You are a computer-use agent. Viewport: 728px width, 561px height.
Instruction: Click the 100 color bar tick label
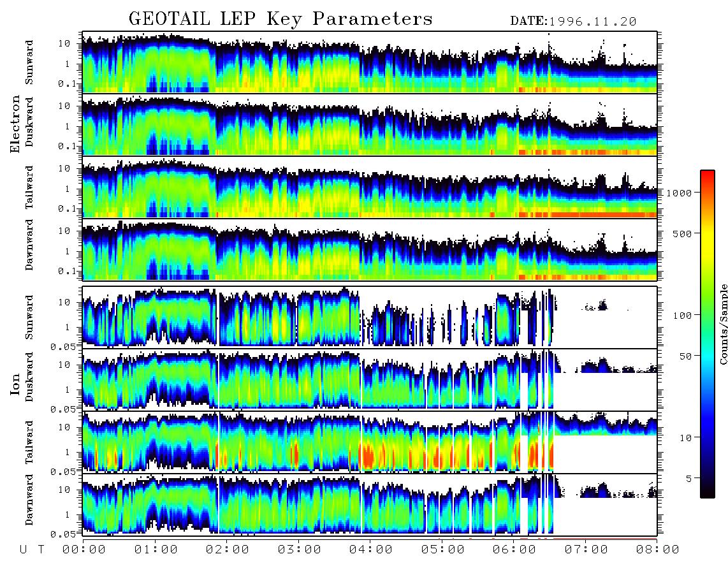coord(682,316)
